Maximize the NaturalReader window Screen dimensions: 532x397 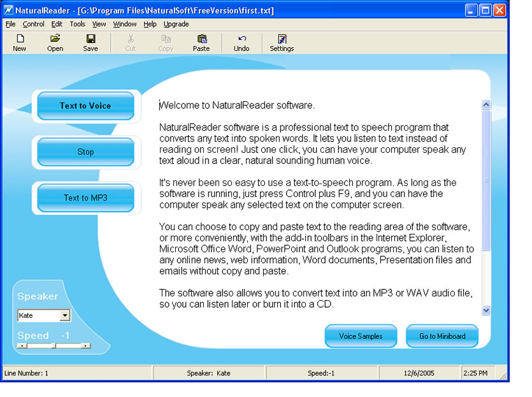tap(485, 10)
